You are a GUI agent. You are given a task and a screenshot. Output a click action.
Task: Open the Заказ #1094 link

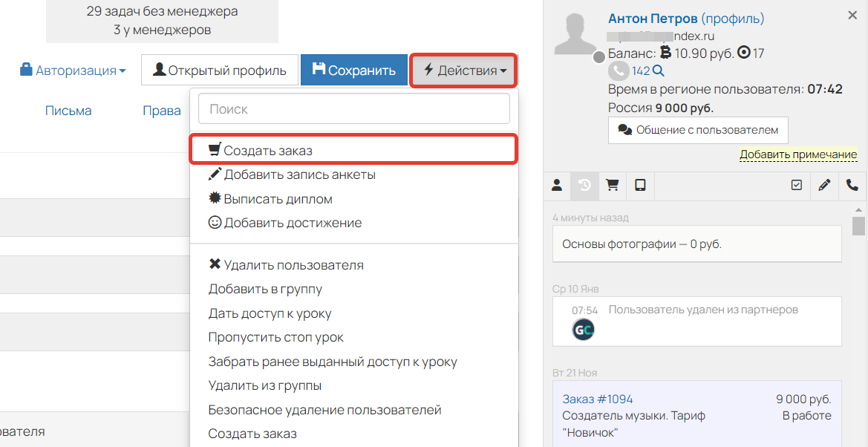point(597,399)
